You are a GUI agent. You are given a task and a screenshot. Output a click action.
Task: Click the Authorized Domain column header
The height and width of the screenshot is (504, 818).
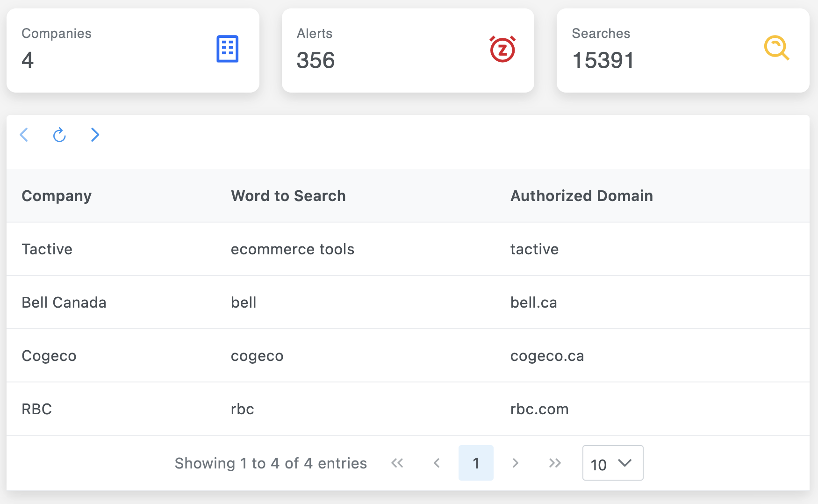581,196
